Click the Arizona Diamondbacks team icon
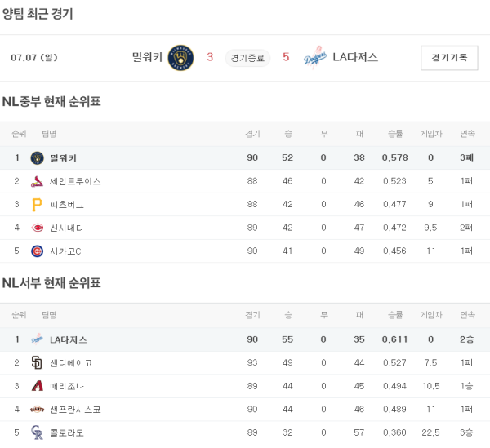This screenshot has width=490, height=448. [37, 386]
